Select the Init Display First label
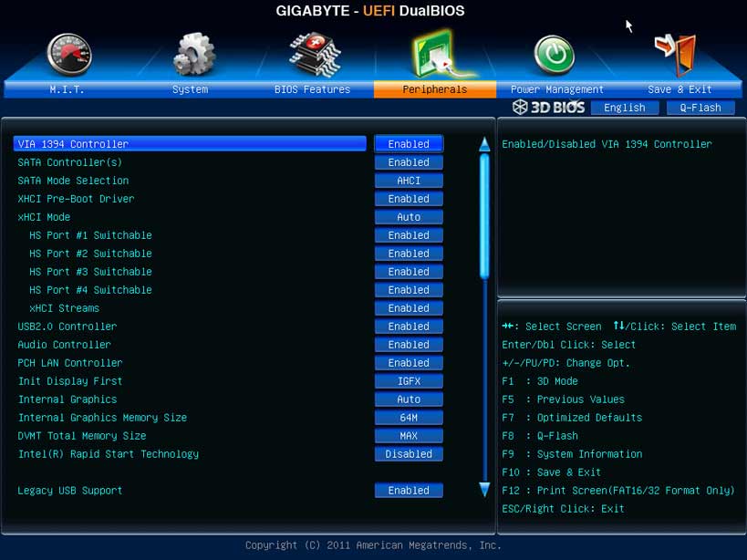Viewport: 747px width, 560px height. point(70,381)
